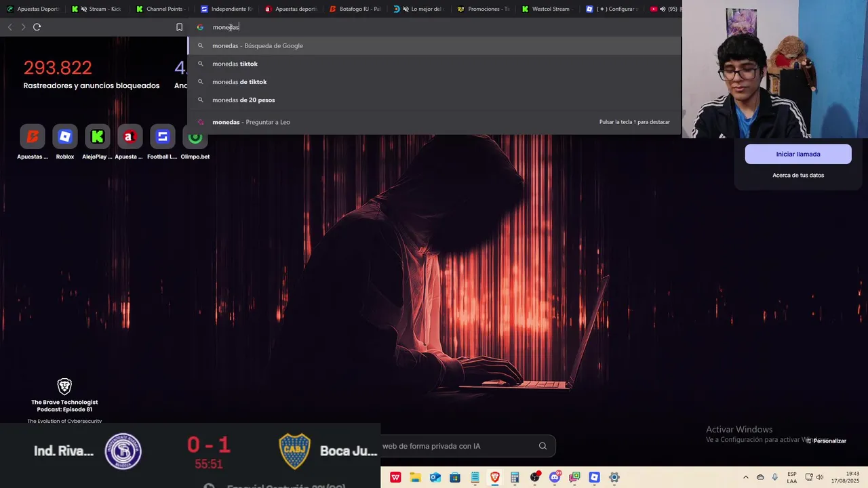
Task: Open Discord from the taskbar
Action: click(555, 477)
